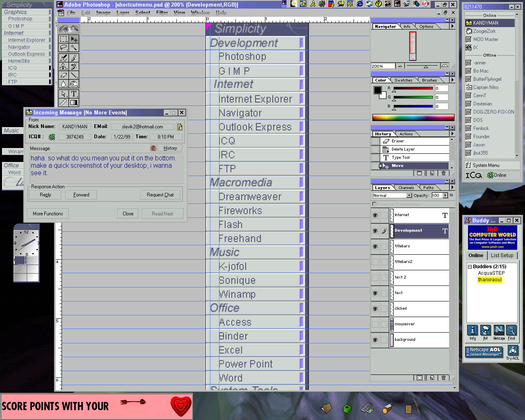Open the Filter menu
The width and height of the screenshot is (525, 420).
[162, 13]
